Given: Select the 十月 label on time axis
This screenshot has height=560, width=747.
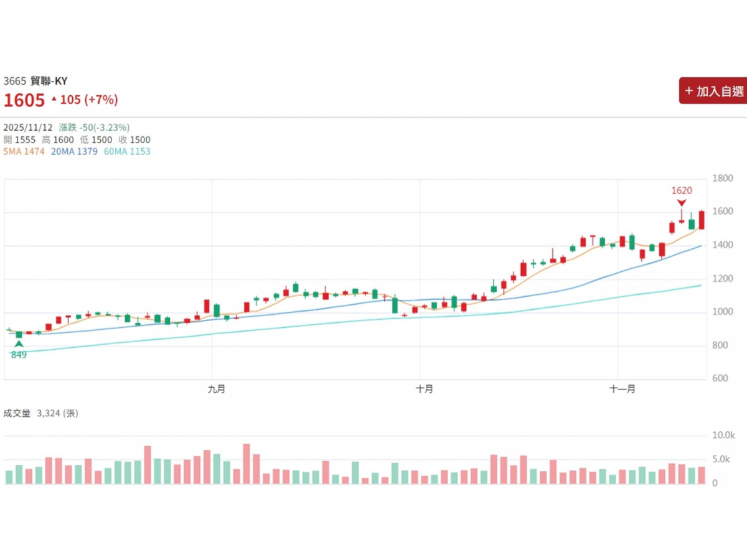Looking at the screenshot, I should point(425,389).
